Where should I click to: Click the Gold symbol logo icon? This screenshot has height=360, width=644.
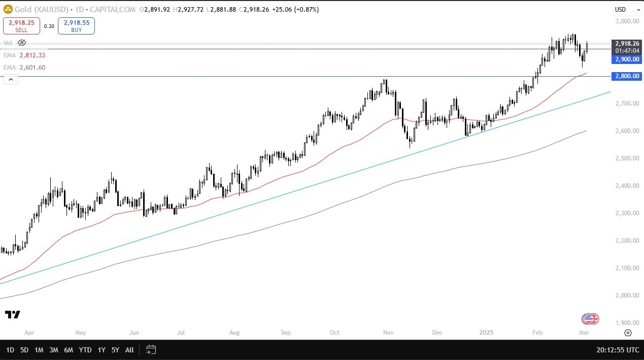tap(8, 9)
